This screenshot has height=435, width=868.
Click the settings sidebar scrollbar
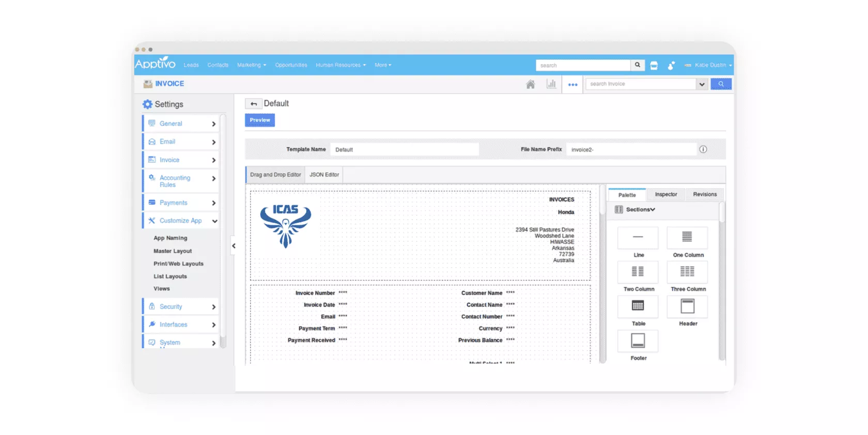click(223, 231)
